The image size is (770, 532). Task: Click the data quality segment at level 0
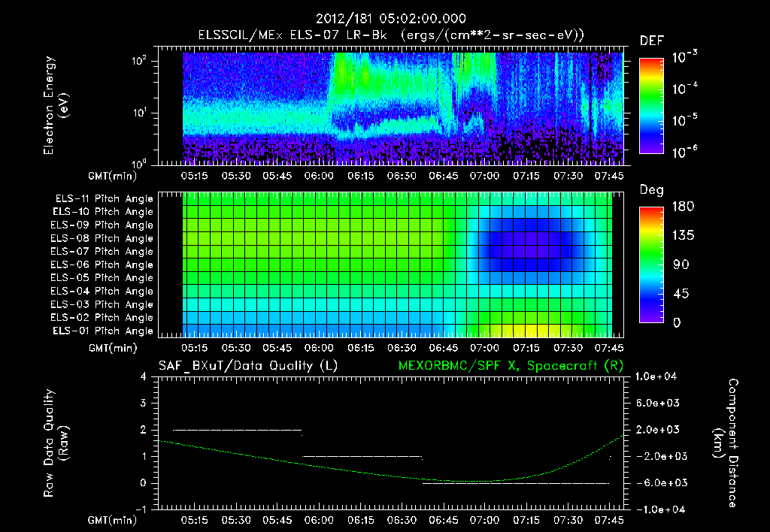point(516,483)
